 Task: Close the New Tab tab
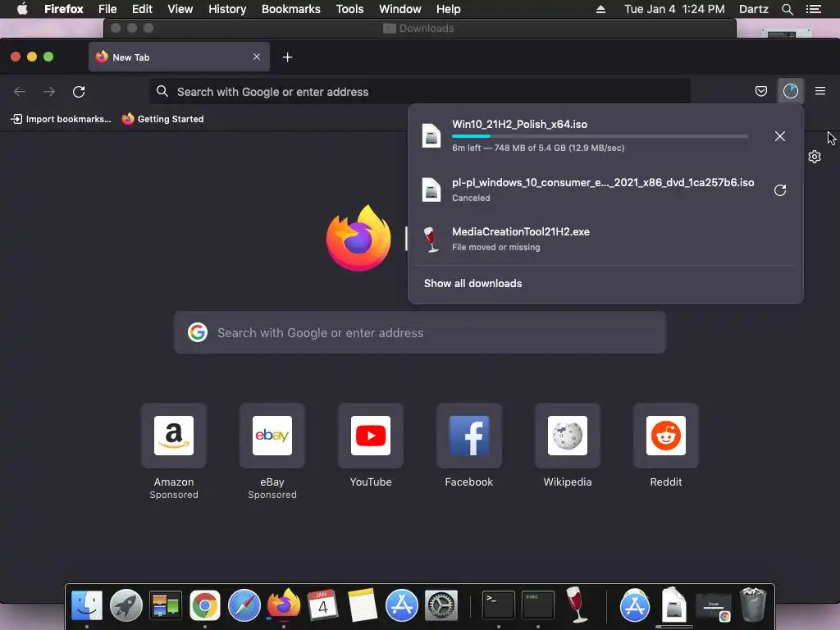pos(257,57)
